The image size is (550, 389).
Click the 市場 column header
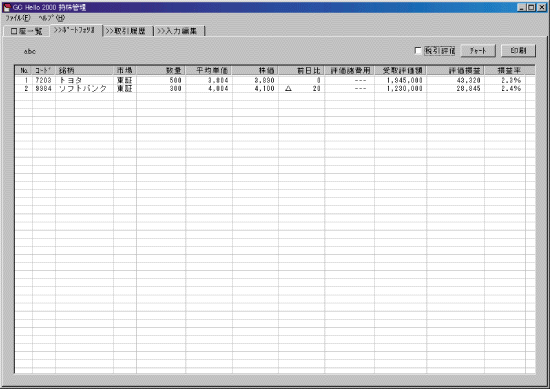[x=125, y=71]
